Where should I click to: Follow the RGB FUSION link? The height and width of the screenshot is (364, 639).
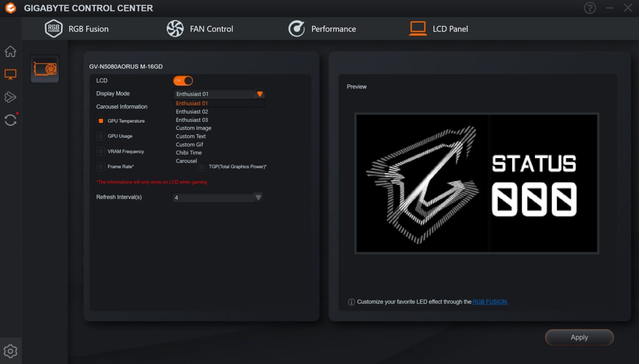pos(490,302)
